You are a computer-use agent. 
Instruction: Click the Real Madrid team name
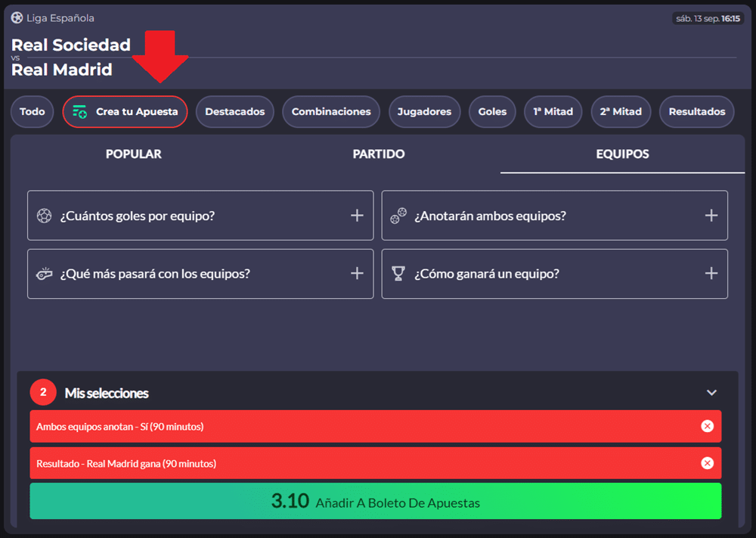point(62,70)
